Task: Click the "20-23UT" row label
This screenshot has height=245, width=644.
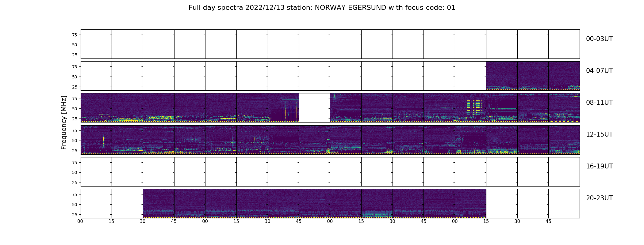Action: pyautogui.click(x=599, y=198)
